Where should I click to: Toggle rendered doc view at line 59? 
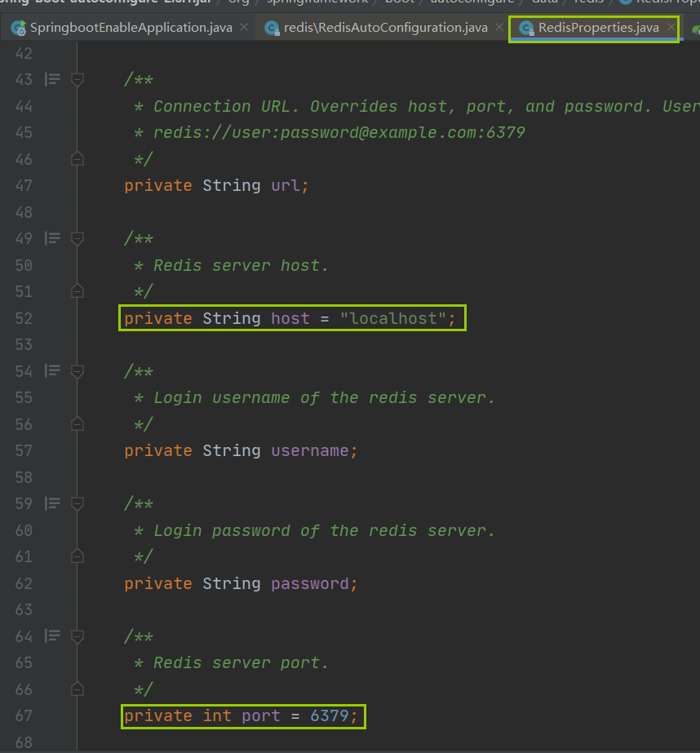point(52,503)
